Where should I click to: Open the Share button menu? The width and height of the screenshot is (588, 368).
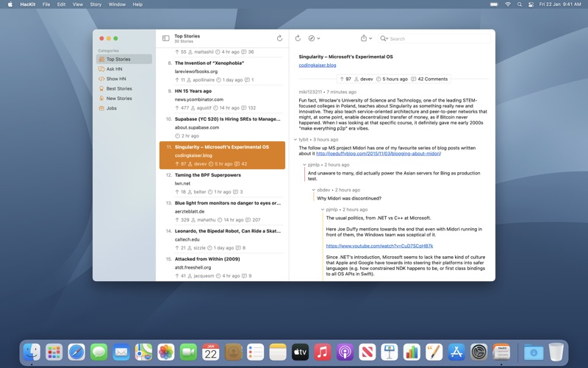(365, 38)
